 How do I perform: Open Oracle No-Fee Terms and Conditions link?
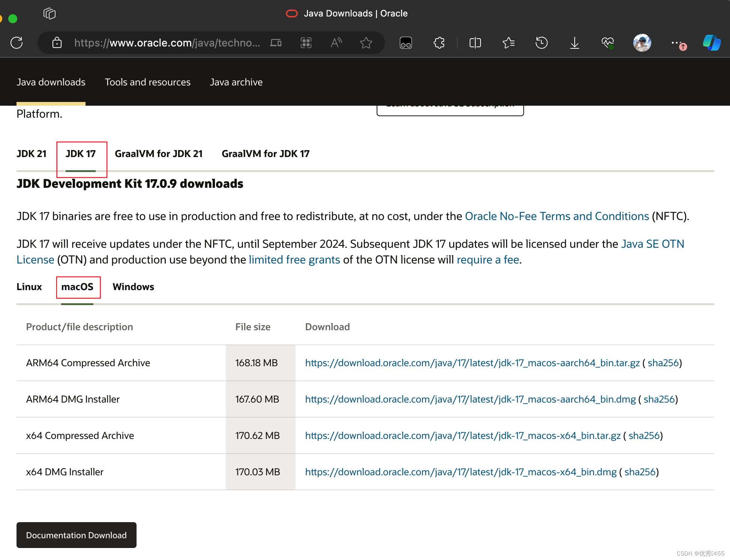557,216
